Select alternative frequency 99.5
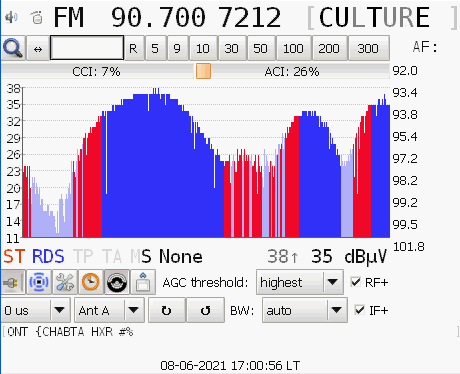Screen dimensions: 460x374 tap(405, 224)
